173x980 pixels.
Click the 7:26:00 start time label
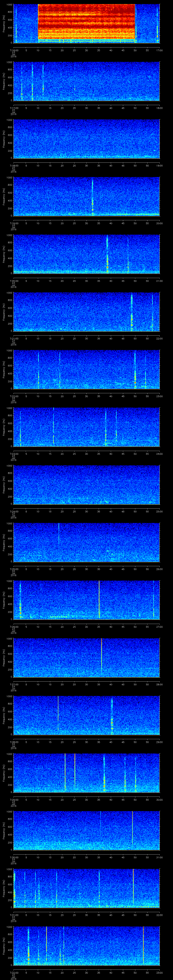(x=14, y=627)
